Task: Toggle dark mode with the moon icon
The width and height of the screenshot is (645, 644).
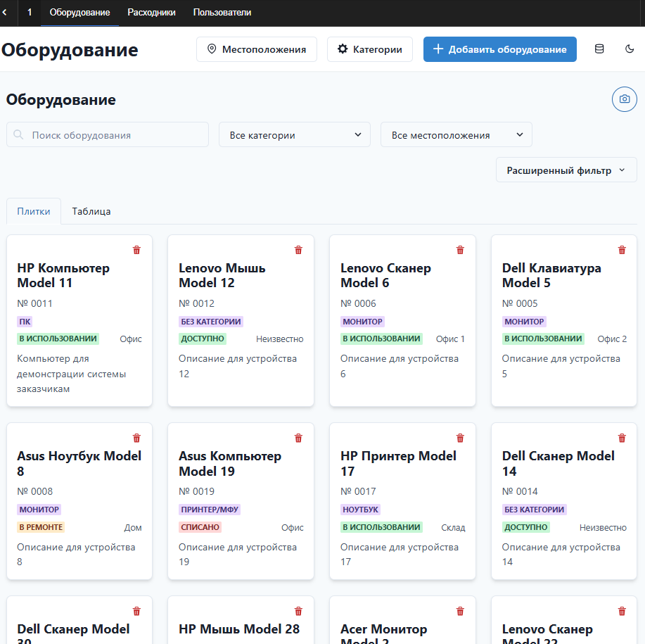Action: [631, 49]
